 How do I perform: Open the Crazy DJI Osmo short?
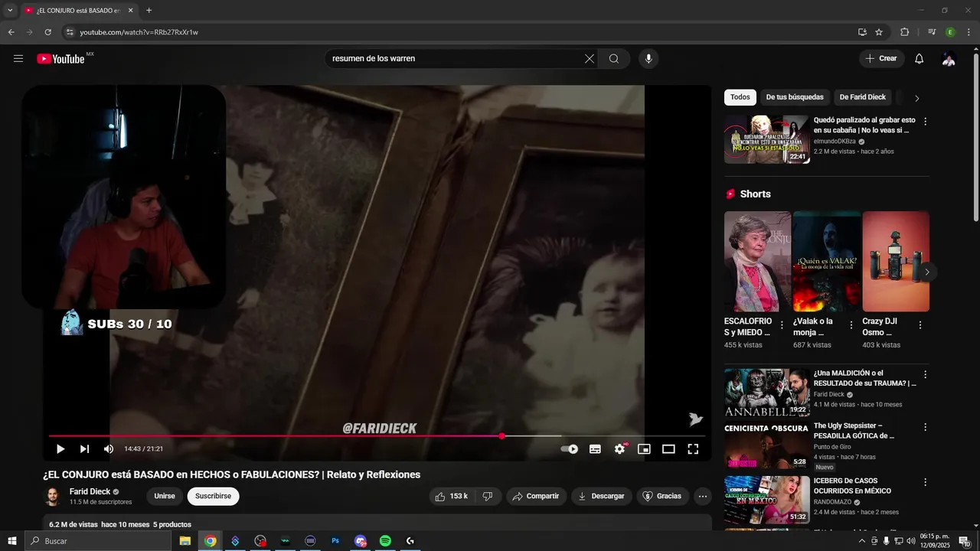(x=896, y=262)
